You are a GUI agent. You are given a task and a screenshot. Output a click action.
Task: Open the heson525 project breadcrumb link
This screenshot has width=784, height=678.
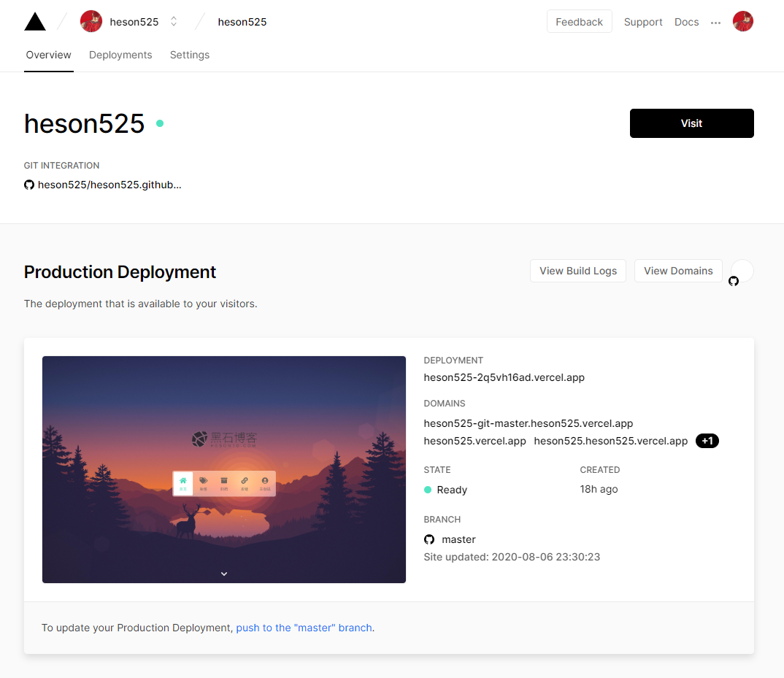point(242,22)
